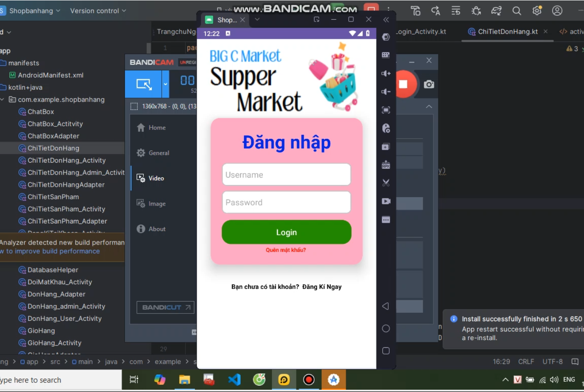584x392 pixels.
Task: Open the Android Studio settings gear
Action: pyautogui.click(x=537, y=11)
